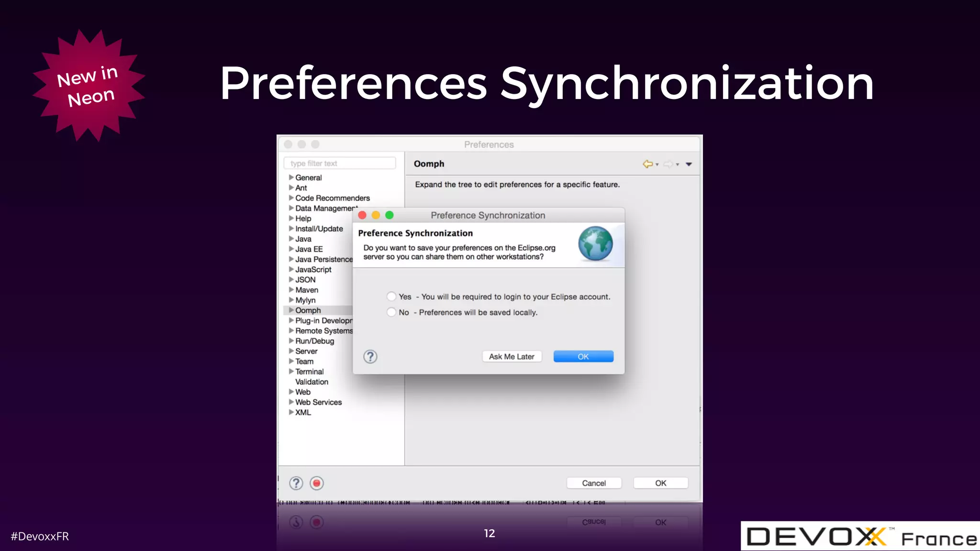Select the XML tree item
This screenshot has width=980, height=551.
click(x=303, y=412)
